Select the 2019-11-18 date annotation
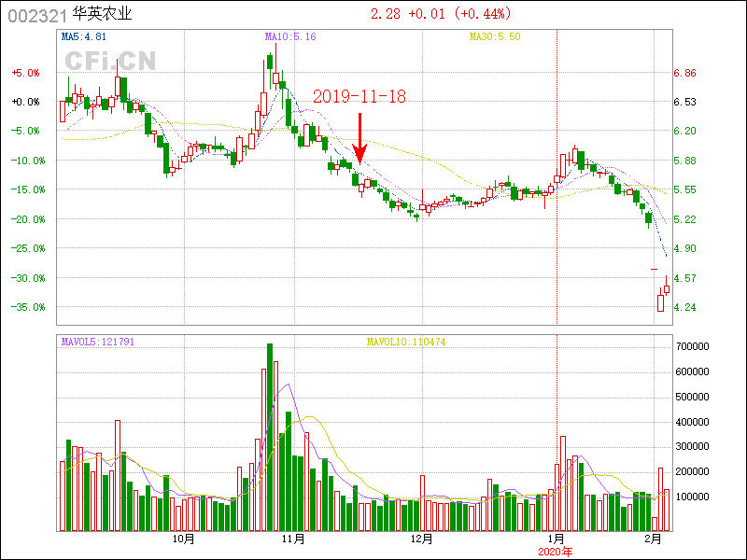This screenshot has width=747, height=560. [x=359, y=97]
